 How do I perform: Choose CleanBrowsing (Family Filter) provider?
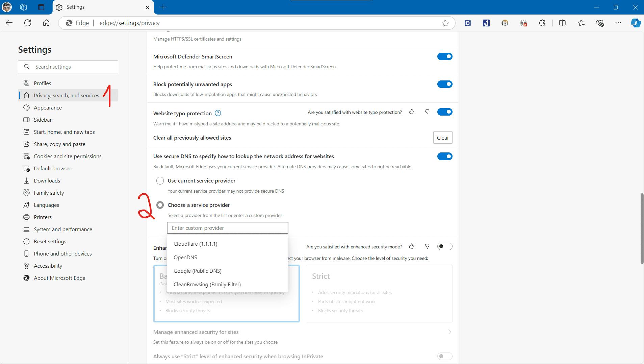[228, 284]
